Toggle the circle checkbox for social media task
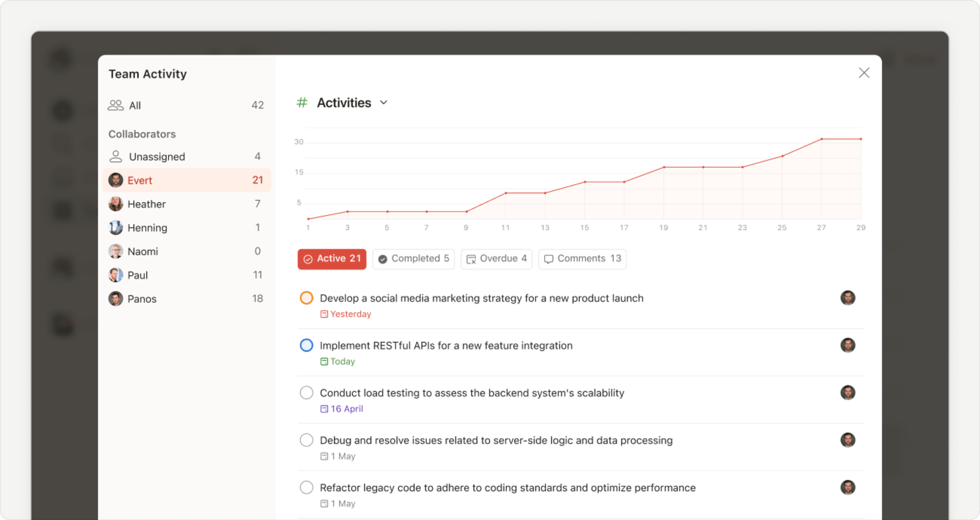 coord(307,298)
